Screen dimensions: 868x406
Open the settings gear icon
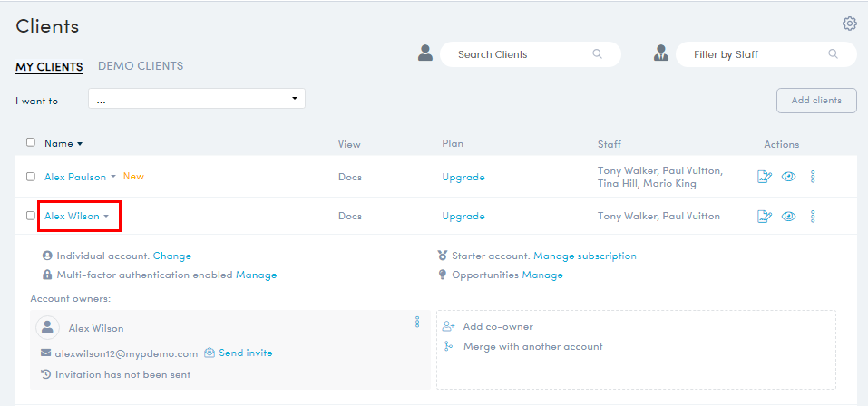[x=849, y=24]
